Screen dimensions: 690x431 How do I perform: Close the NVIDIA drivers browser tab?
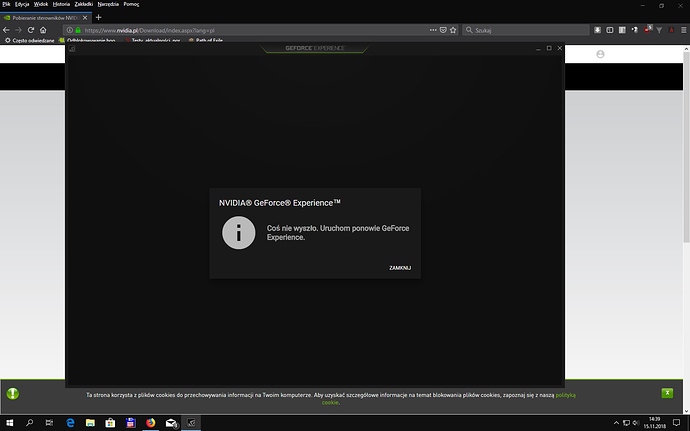point(85,18)
